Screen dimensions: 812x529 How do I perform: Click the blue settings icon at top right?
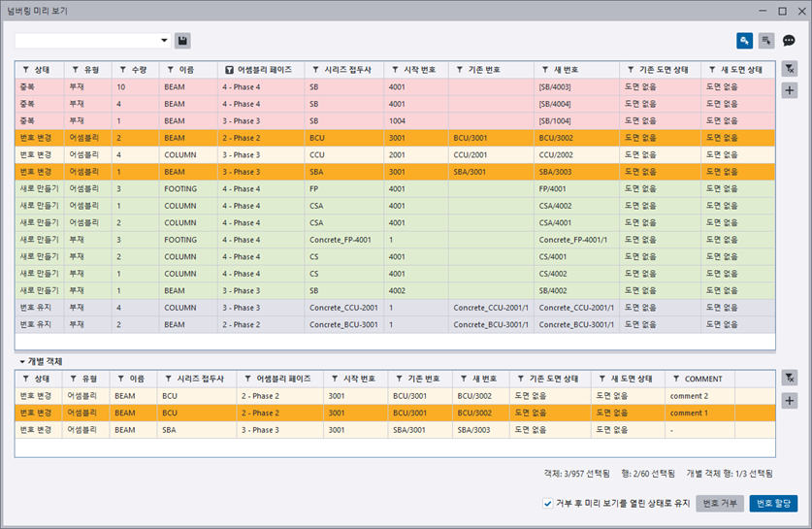click(x=744, y=41)
